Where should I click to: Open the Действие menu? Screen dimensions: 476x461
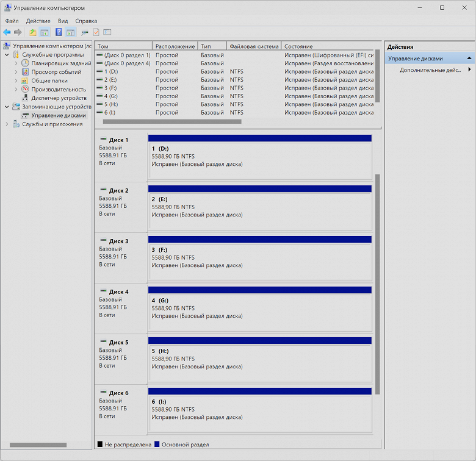pyautogui.click(x=38, y=21)
